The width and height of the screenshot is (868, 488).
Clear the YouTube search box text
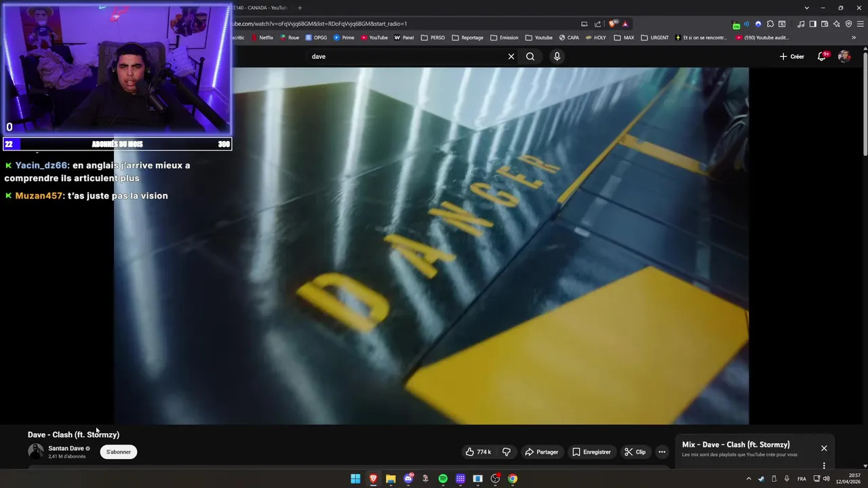(x=511, y=56)
